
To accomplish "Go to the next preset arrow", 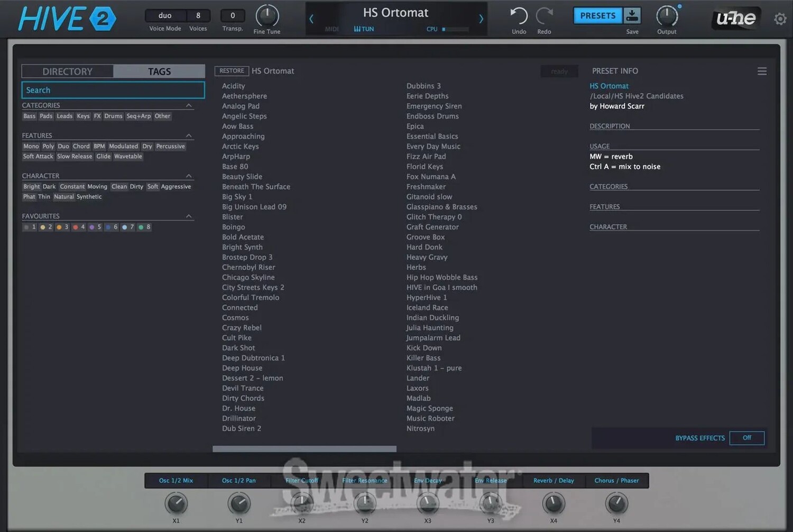I will pyautogui.click(x=481, y=19).
